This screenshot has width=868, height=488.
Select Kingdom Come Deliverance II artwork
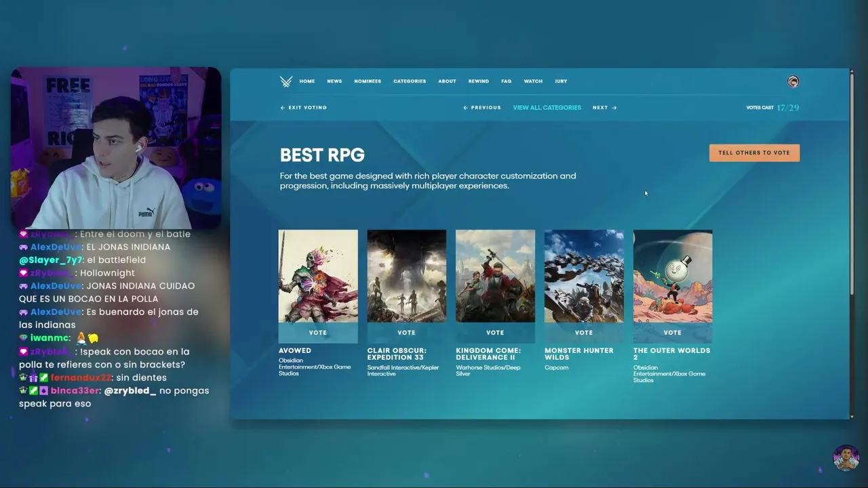pyautogui.click(x=495, y=277)
